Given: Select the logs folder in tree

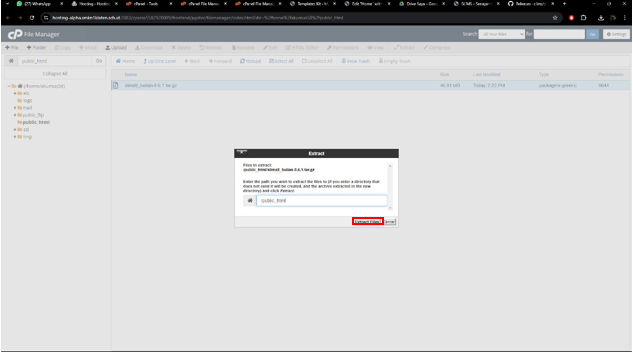Looking at the screenshot, I should 27,100.
